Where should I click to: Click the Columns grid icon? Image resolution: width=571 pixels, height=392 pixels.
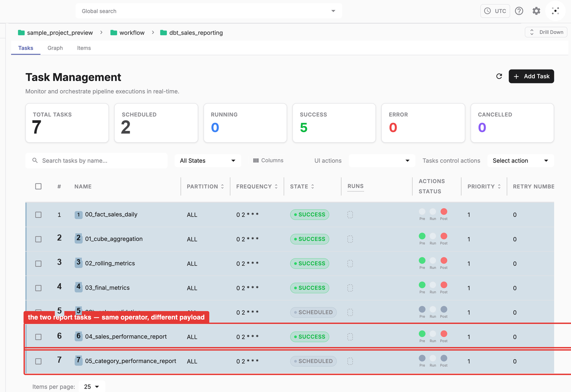click(x=256, y=161)
